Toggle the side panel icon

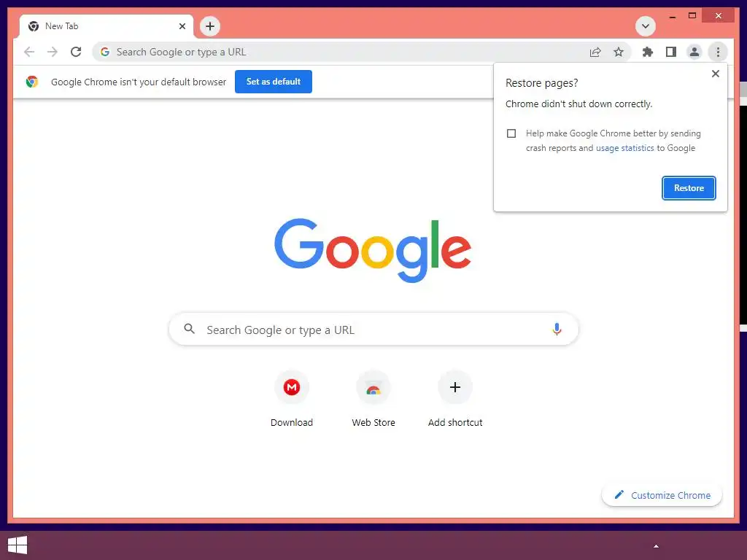(x=671, y=52)
